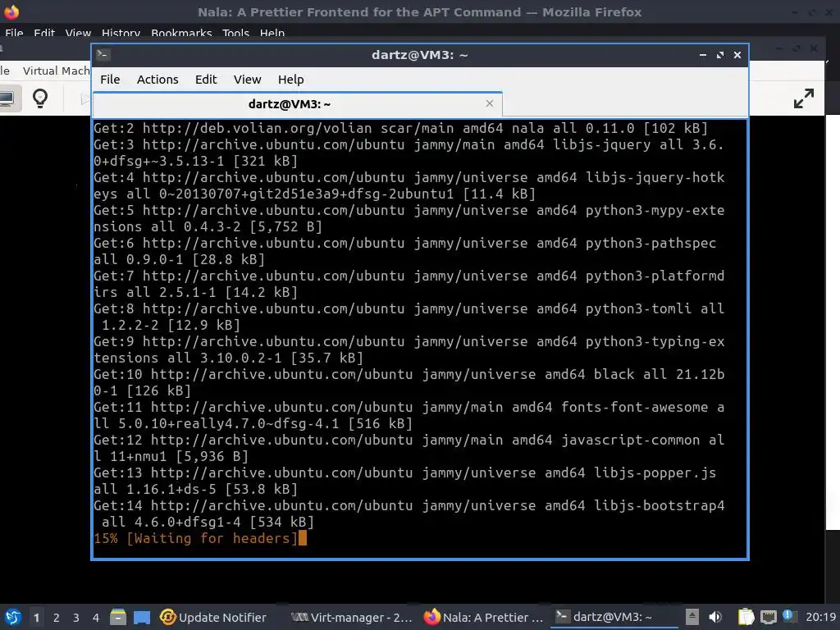
Task: Click the Get:2 nala 0.11.0 line
Action: [x=400, y=129]
